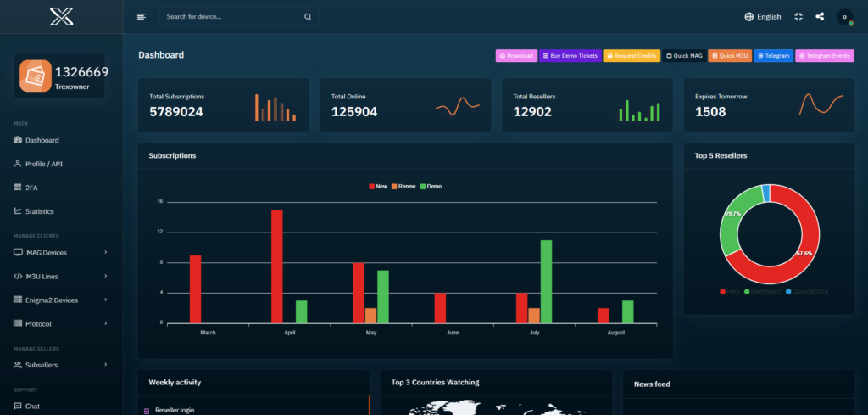Click the X logo at top-left
This screenshot has height=415, width=868.
tap(61, 16)
